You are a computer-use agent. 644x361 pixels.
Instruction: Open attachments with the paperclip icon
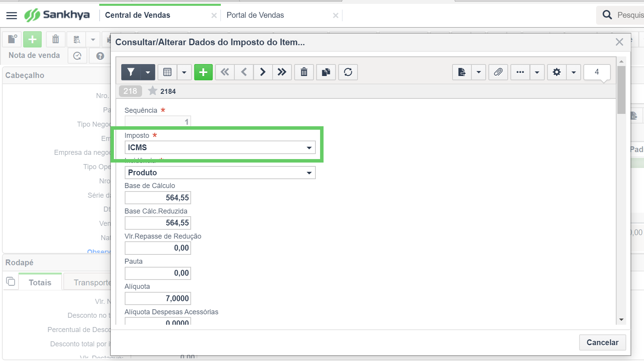click(x=498, y=72)
